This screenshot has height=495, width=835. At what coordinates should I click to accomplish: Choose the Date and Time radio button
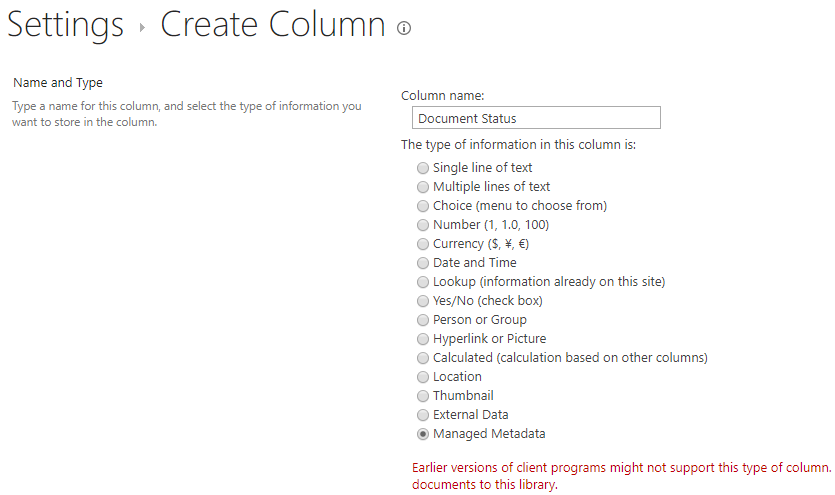[x=423, y=263]
